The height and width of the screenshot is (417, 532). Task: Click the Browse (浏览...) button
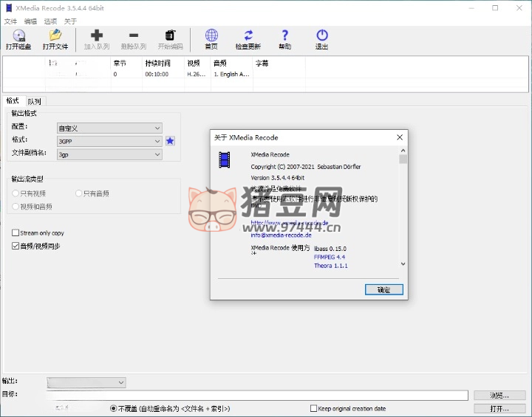499,396
